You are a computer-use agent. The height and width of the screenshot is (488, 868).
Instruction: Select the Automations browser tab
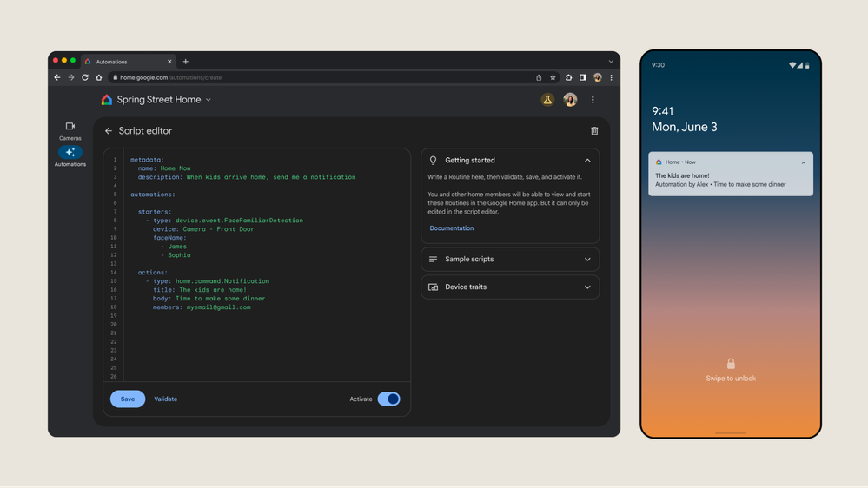click(x=129, y=62)
